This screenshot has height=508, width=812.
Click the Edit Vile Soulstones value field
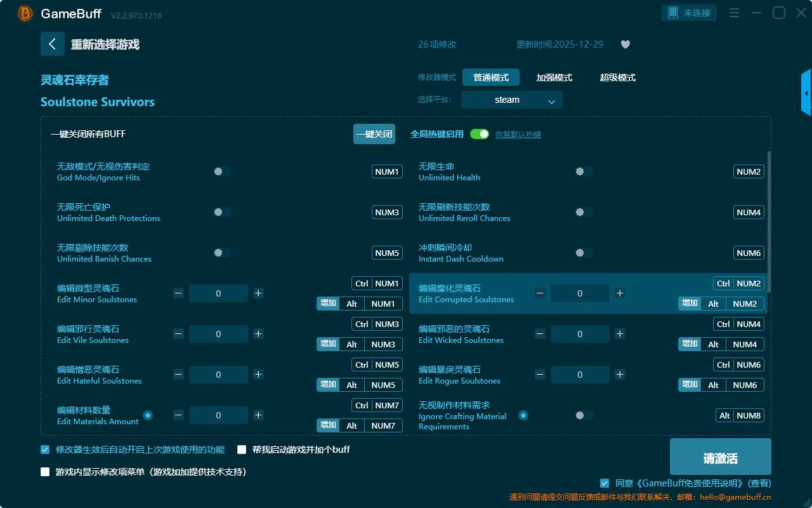click(218, 334)
